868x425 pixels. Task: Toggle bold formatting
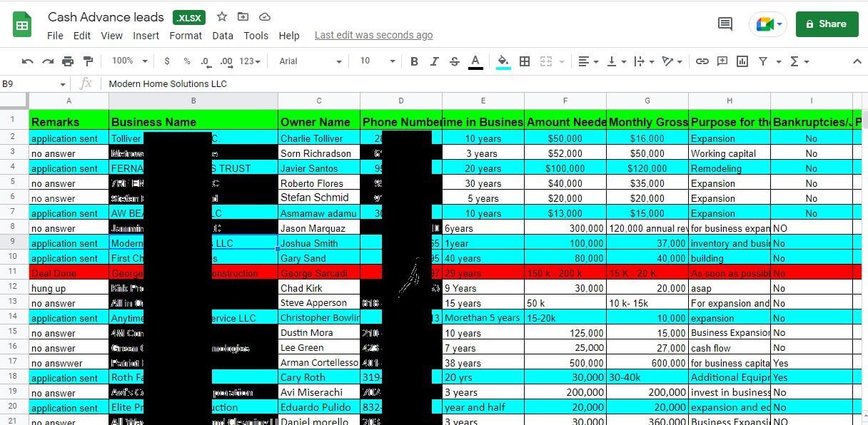coord(414,61)
